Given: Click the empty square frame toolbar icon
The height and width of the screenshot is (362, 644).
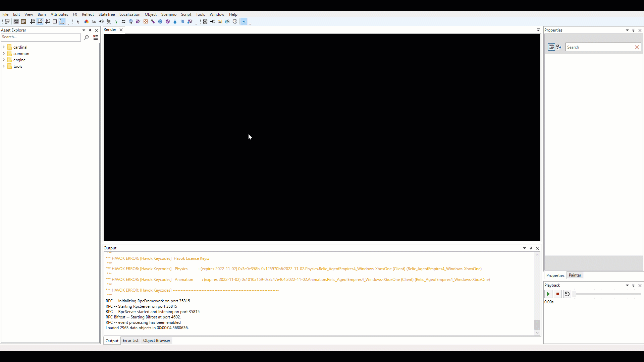Looking at the screenshot, I should 55,21.
